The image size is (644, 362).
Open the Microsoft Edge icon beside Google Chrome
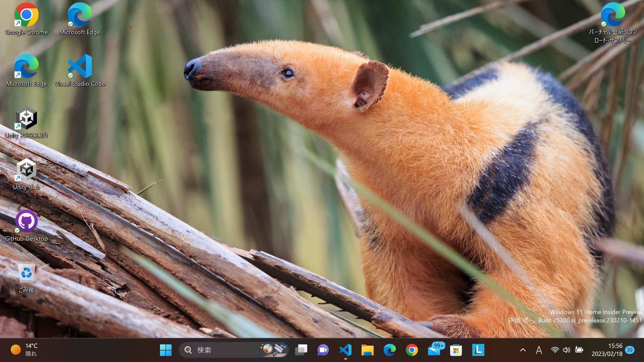79,19
